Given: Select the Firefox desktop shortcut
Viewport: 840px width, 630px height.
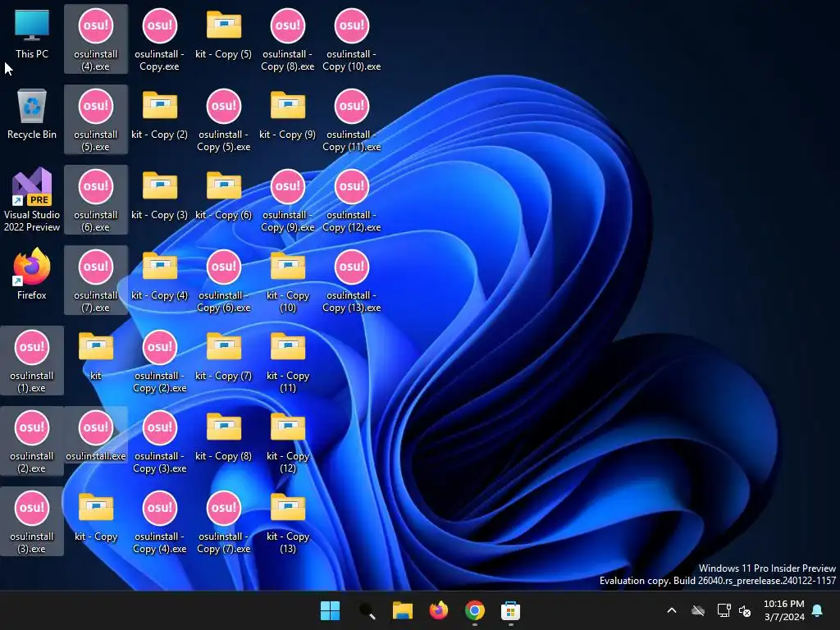Looking at the screenshot, I should point(32,274).
